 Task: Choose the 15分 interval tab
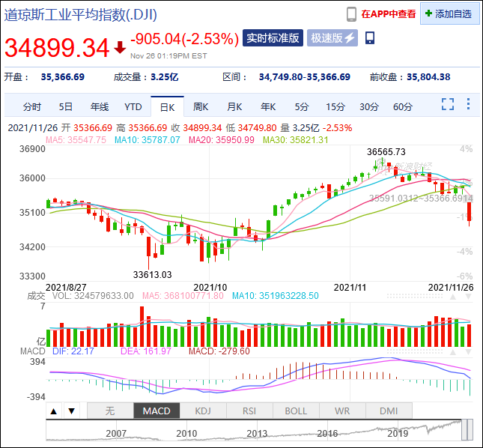pos(335,107)
